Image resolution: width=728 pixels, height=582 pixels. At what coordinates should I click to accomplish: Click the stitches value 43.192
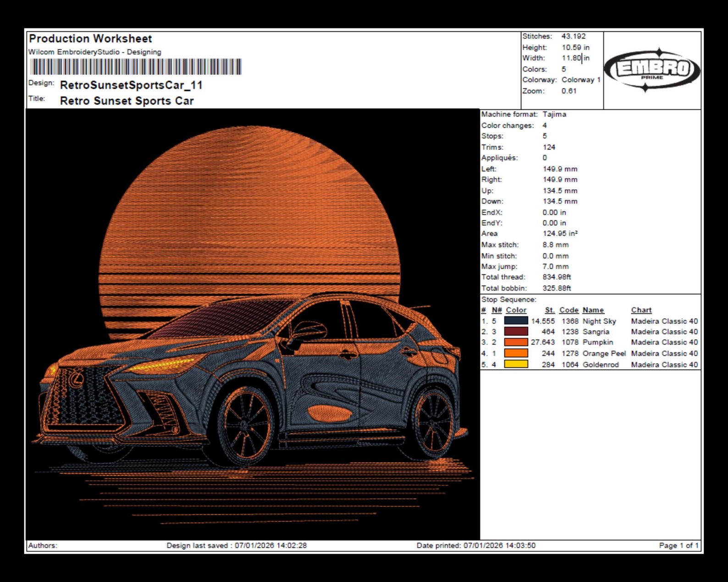[x=574, y=36]
